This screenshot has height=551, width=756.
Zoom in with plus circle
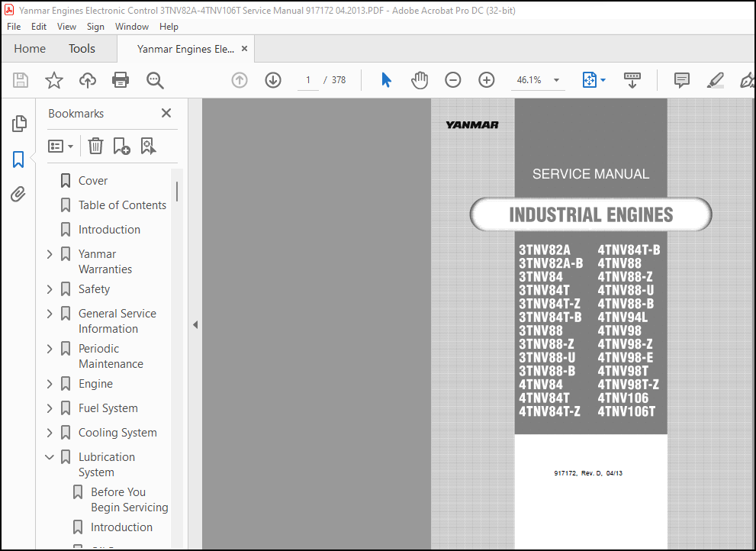pos(487,80)
